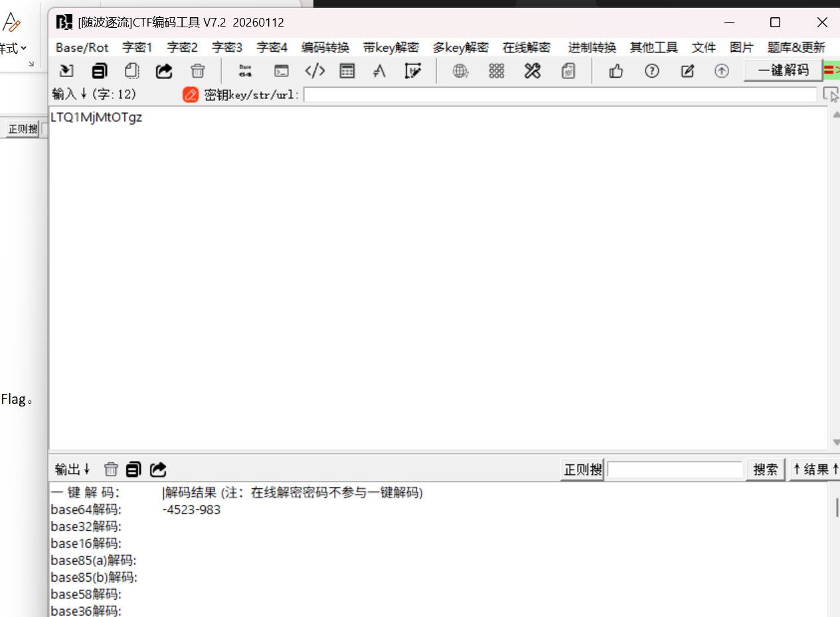Screen dimensions: 840x617
Task: Clear output with the lower trash icon
Action: click(x=111, y=470)
